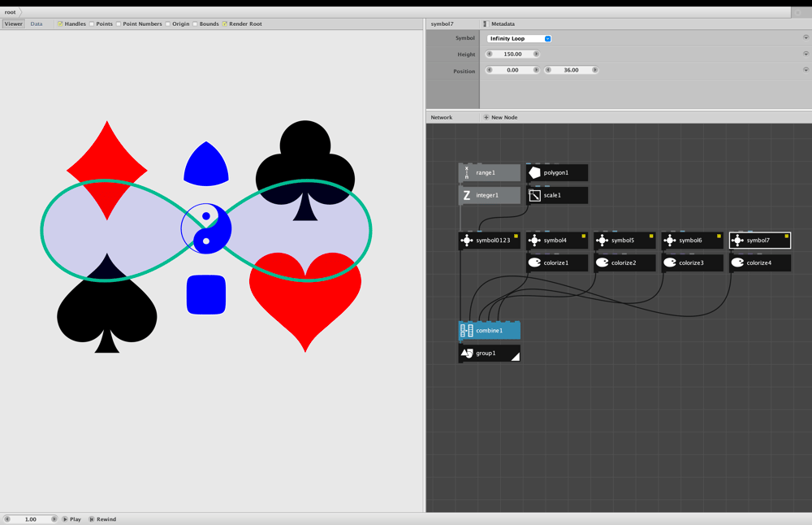The width and height of the screenshot is (812, 525).
Task: Increase the frame number with right arrow
Action: [54, 519]
